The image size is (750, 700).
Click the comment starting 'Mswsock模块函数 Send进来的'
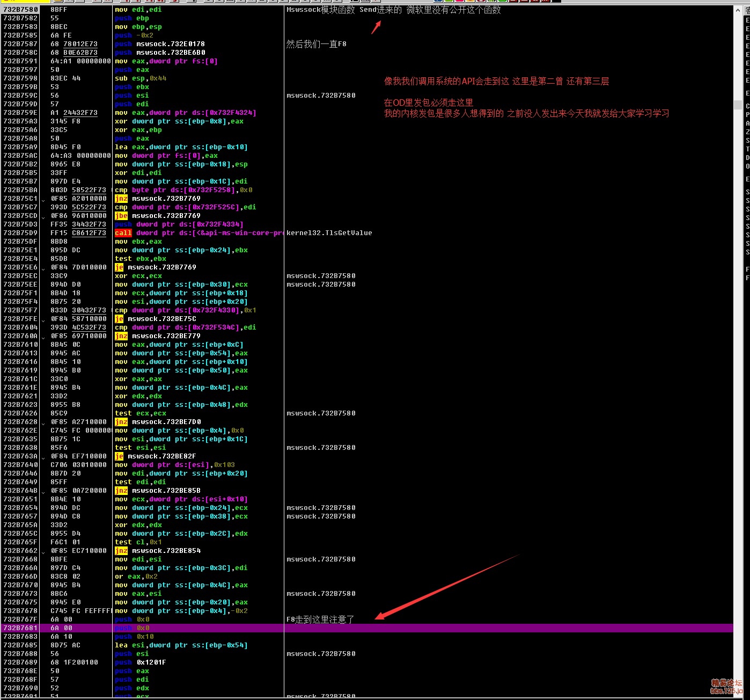tap(393, 10)
